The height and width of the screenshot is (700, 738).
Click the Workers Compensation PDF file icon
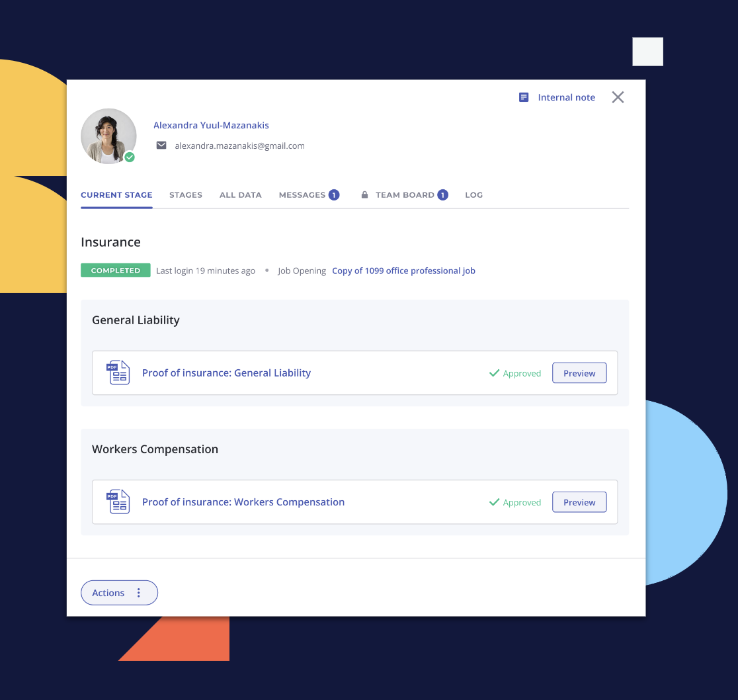click(x=118, y=502)
